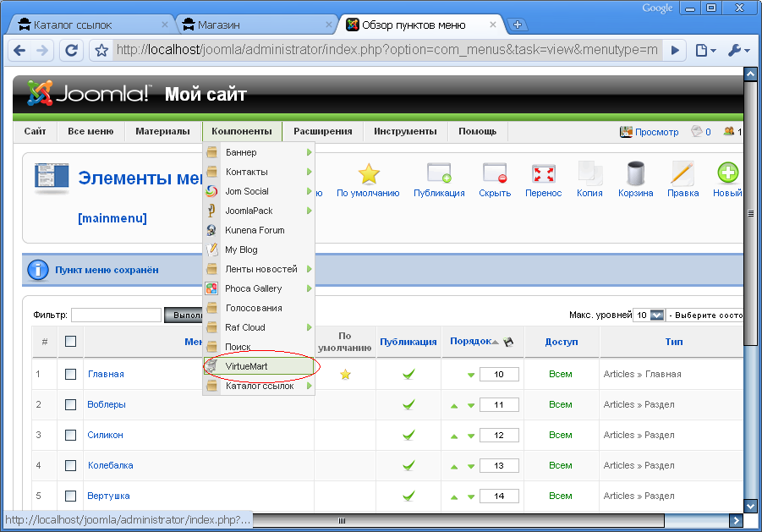Expand the 'Raf Cloud' submenu arrow
762x532 pixels.
pyautogui.click(x=309, y=327)
